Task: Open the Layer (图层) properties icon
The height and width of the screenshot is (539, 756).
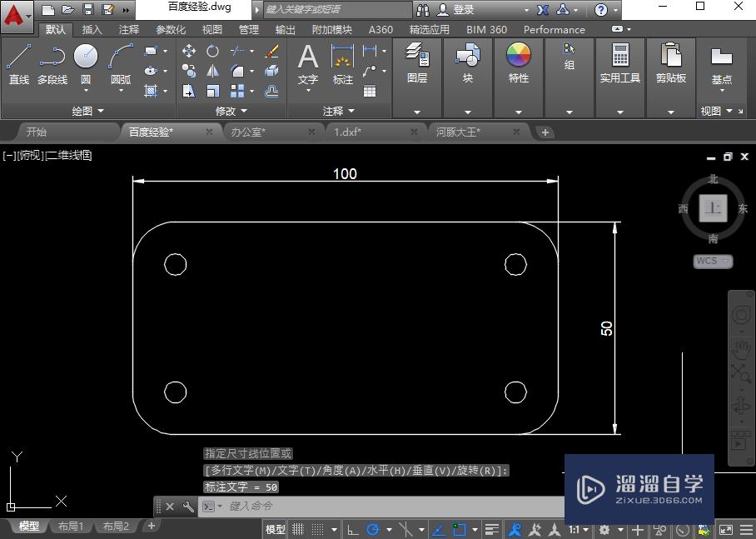Action: point(417,57)
